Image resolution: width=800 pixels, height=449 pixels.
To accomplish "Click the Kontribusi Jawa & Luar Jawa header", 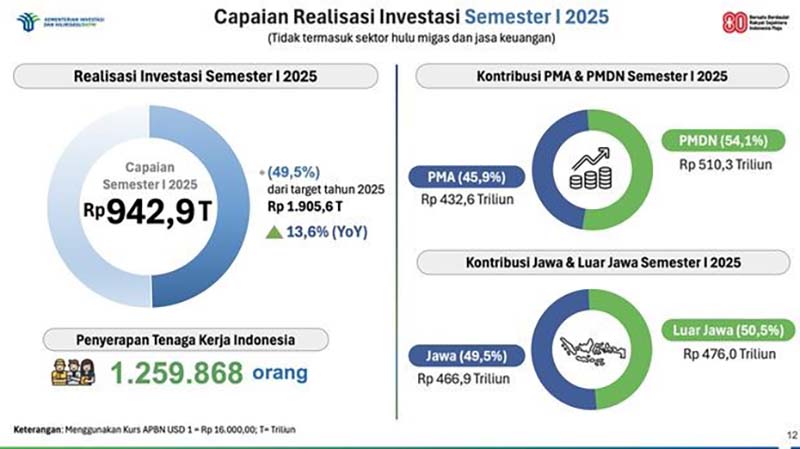I will tap(602, 264).
